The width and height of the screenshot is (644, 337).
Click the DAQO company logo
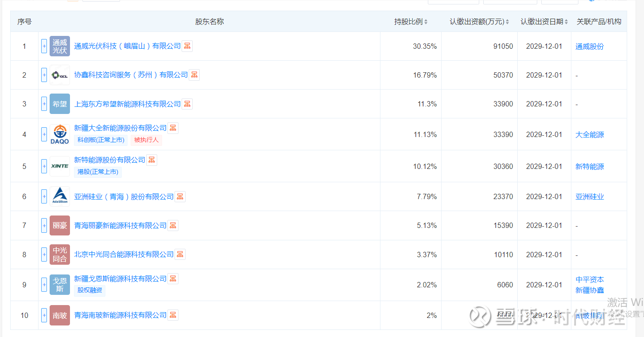click(60, 134)
